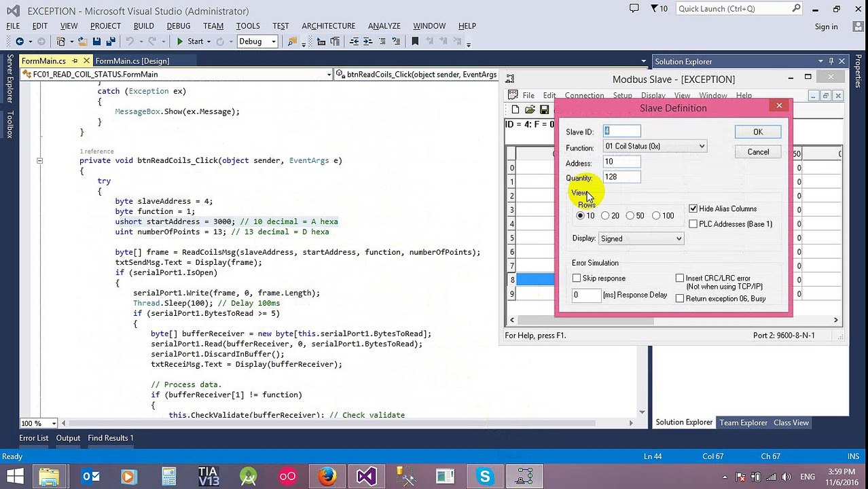The height and width of the screenshot is (489, 868).
Task: Toggle bookmark icon in Visual Studio toolbar
Action: pos(415,41)
